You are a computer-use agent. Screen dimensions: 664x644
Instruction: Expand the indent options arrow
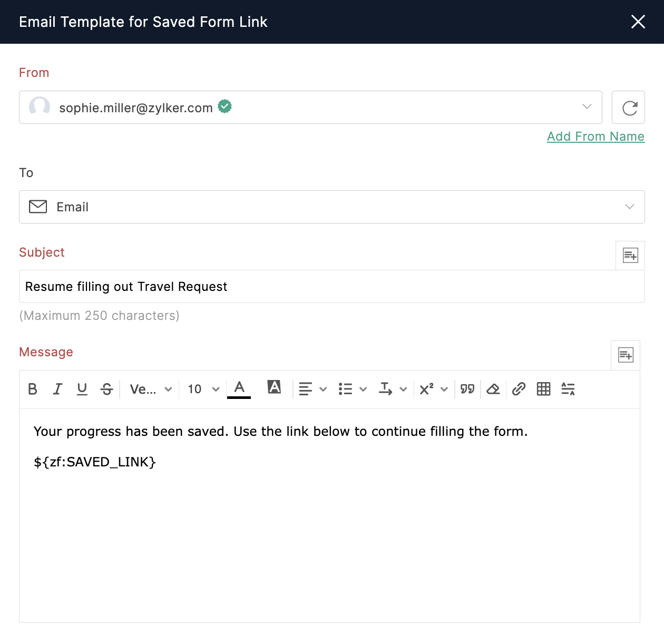[x=403, y=389]
